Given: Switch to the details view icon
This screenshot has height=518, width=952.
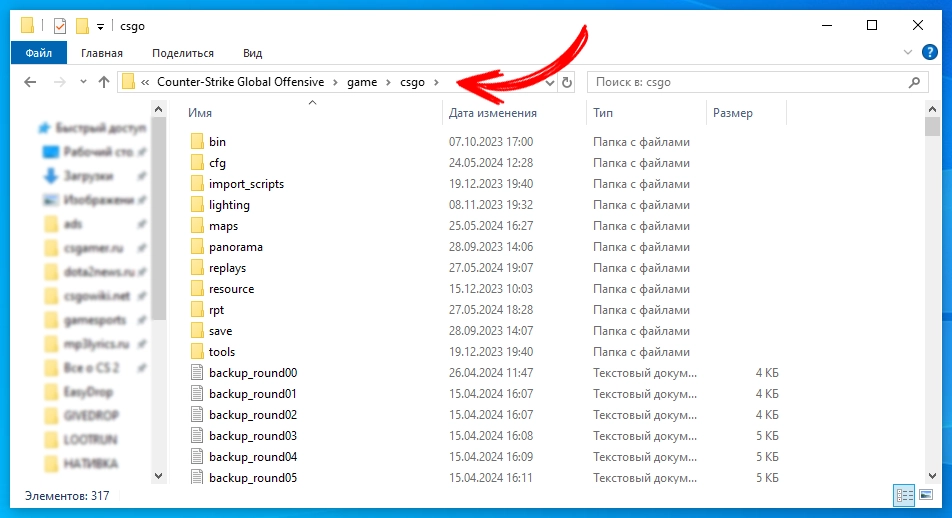Looking at the screenshot, I should click(904, 496).
